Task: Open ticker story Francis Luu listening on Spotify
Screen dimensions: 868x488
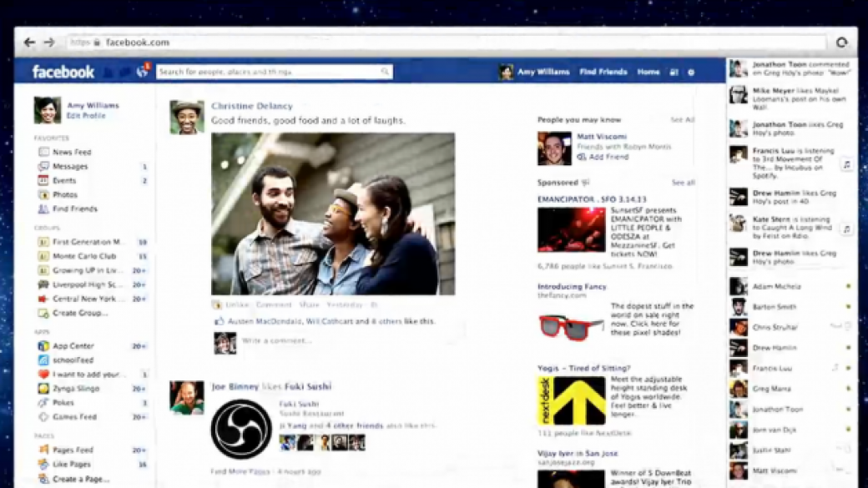Action: 791,163
